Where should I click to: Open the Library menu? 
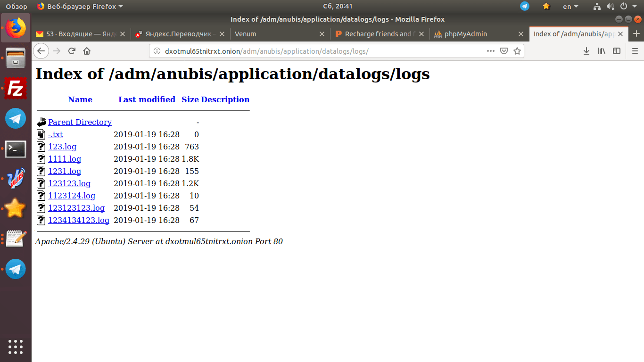602,51
